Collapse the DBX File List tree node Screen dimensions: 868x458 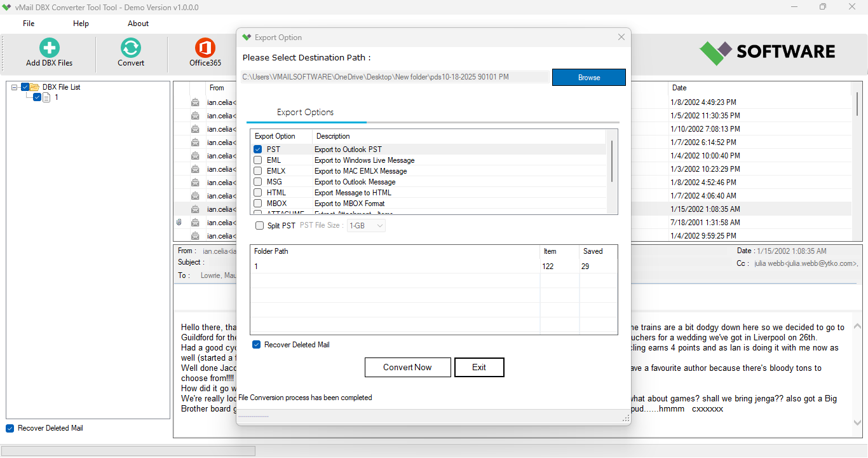pyautogui.click(x=15, y=87)
